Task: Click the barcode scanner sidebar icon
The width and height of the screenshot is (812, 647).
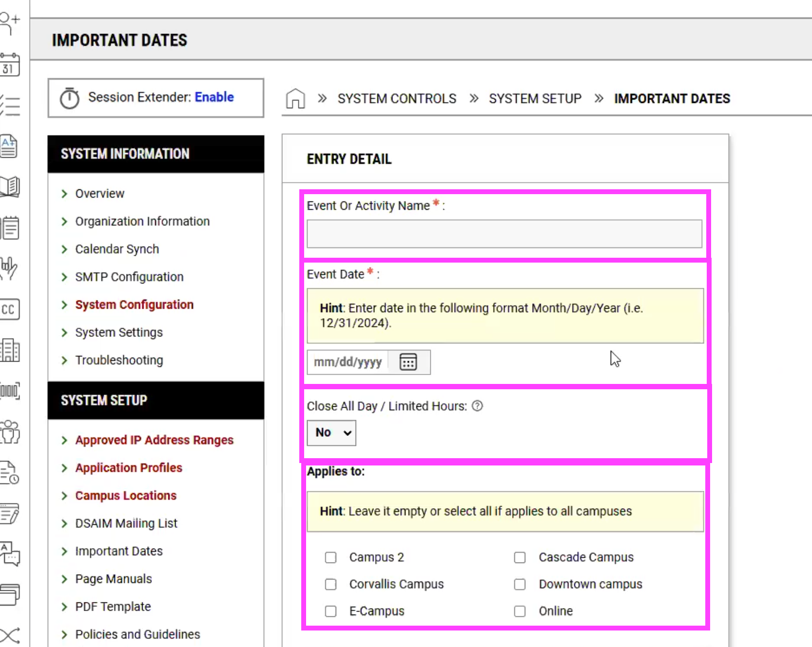Action: (10, 391)
